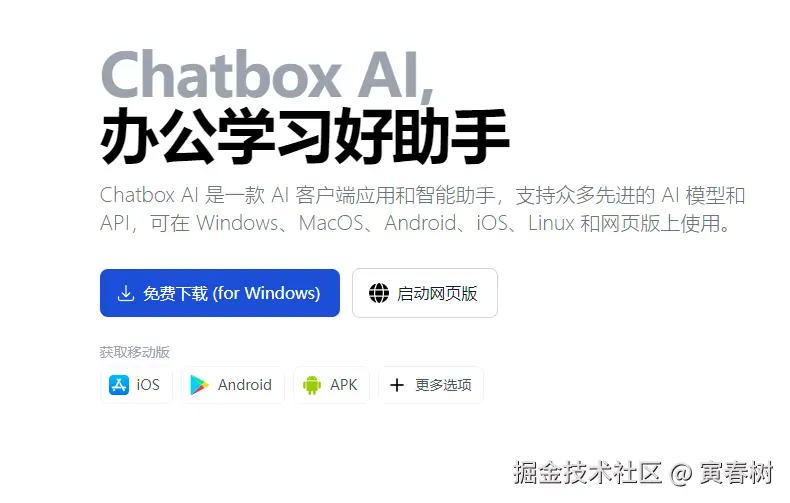Click the Google Play triangle icon
Image resolution: width=790 pixels, height=503 pixels.
tap(200, 385)
